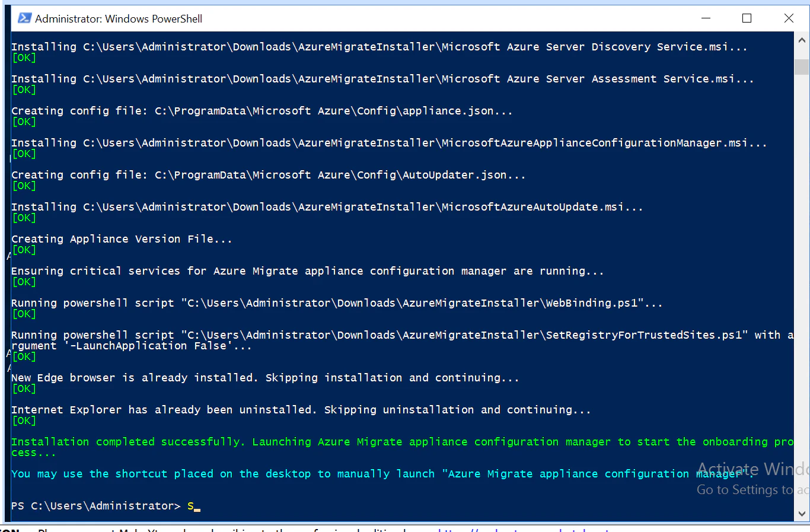The height and width of the screenshot is (532, 810).
Task: Click the green "Installation completed successfully" message
Action: 402,447
